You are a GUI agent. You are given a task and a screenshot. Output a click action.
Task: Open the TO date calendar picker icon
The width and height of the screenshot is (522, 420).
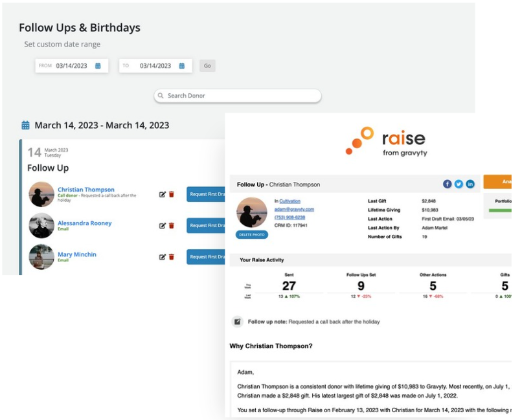[182, 66]
